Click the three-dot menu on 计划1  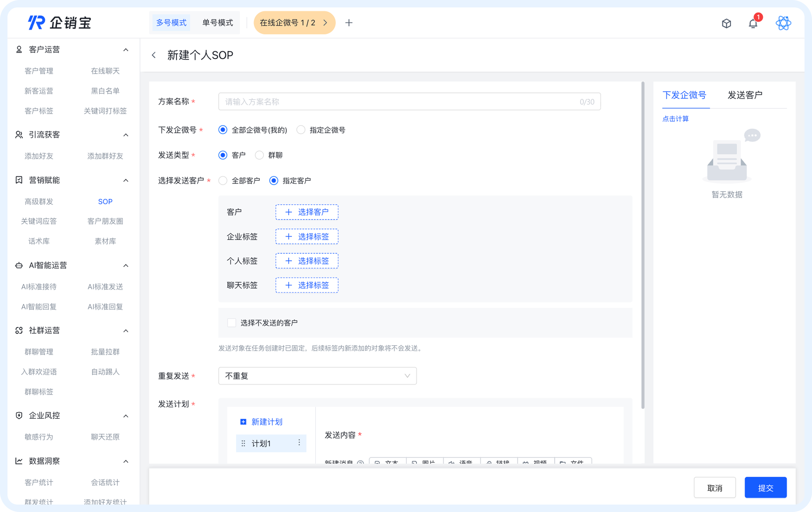tap(299, 443)
